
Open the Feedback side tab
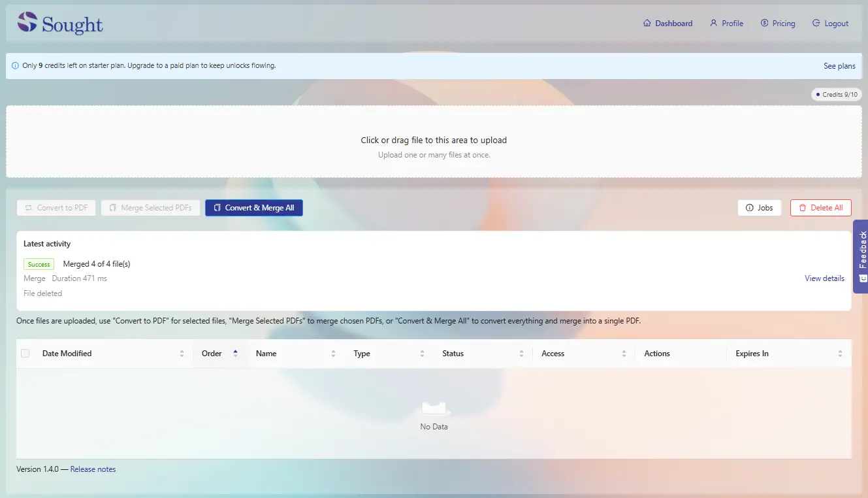(x=861, y=256)
